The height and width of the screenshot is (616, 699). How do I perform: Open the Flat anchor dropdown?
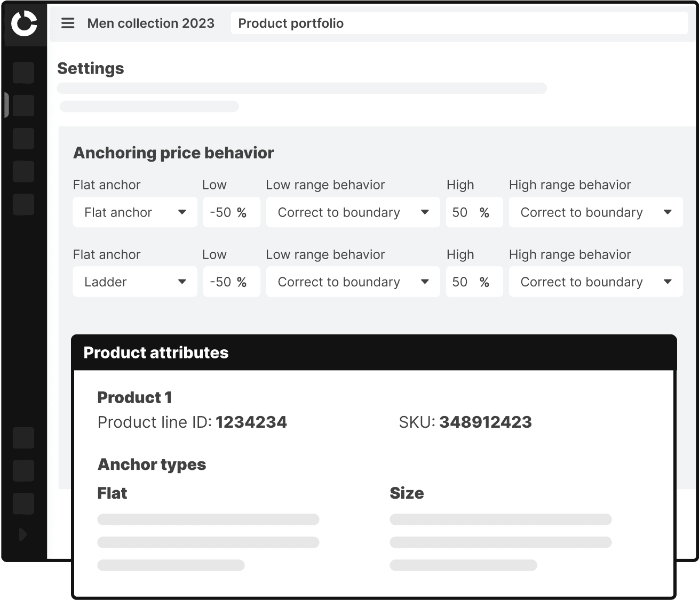(134, 212)
